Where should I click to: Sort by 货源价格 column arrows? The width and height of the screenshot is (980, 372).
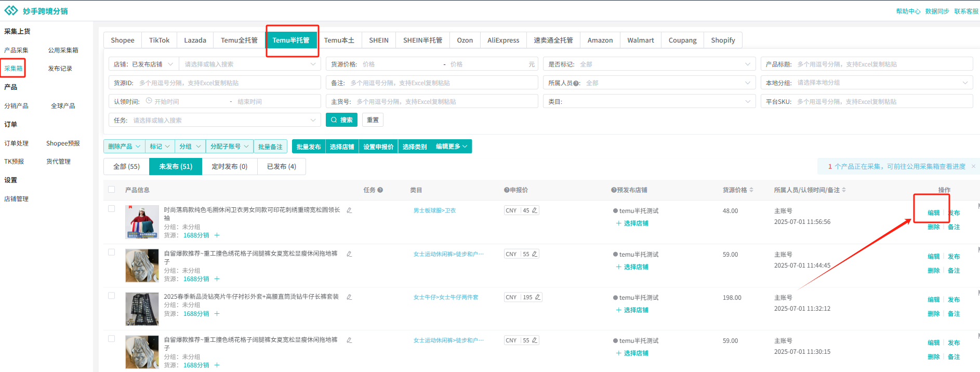click(751, 190)
